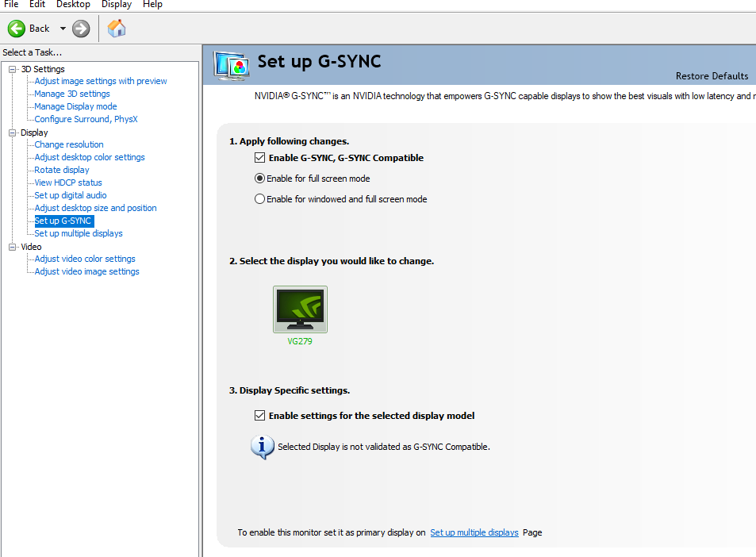Collapse the 3D Settings tree node

13,69
